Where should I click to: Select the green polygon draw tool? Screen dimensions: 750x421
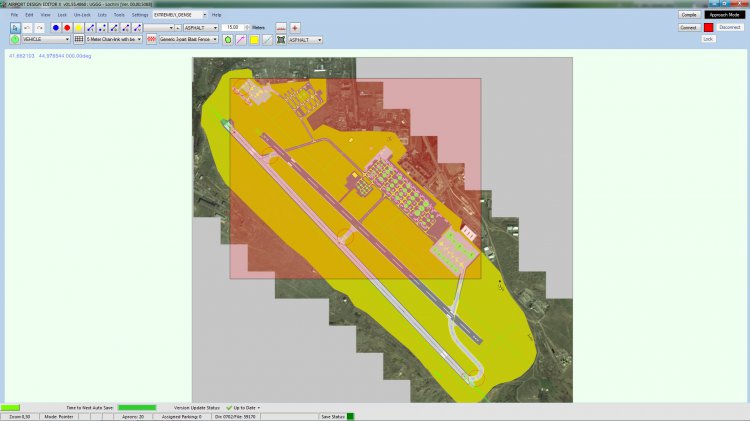pos(227,40)
